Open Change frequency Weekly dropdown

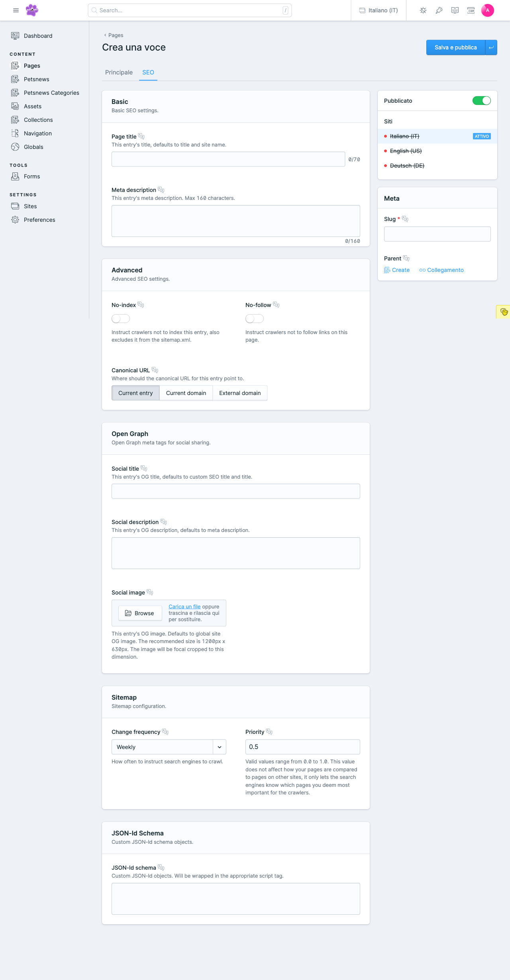[x=169, y=747]
